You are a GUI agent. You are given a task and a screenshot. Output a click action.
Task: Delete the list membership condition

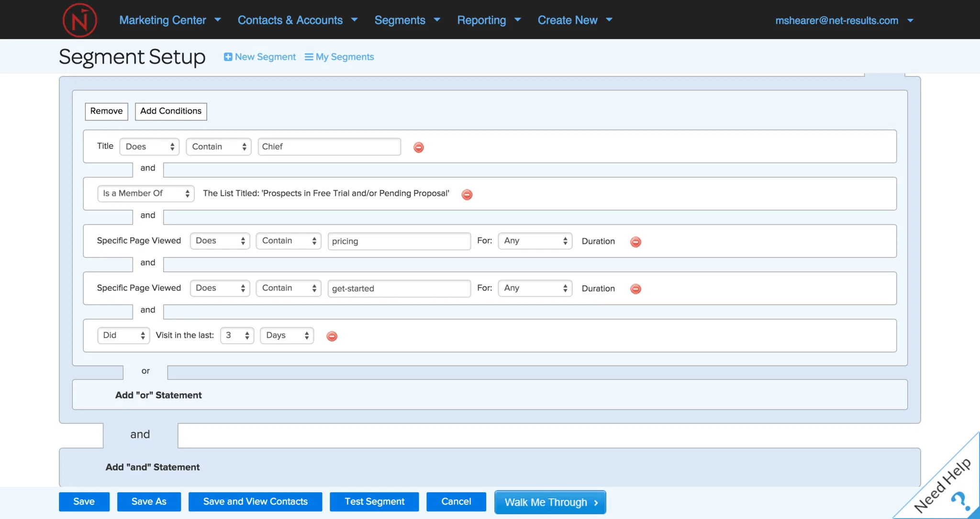point(467,194)
